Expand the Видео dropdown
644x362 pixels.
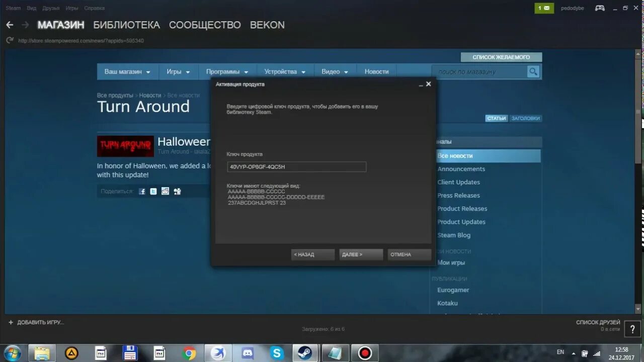click(x=335, y=72)
